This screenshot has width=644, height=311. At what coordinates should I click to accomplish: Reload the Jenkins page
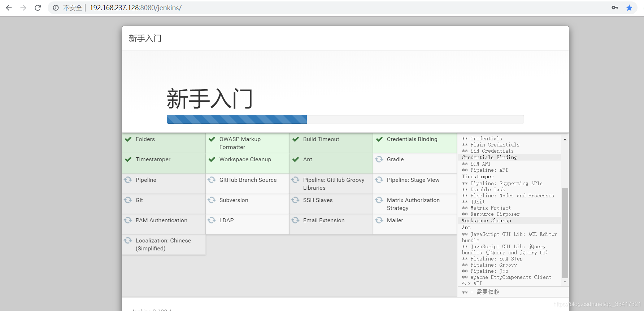pos(38,8)
